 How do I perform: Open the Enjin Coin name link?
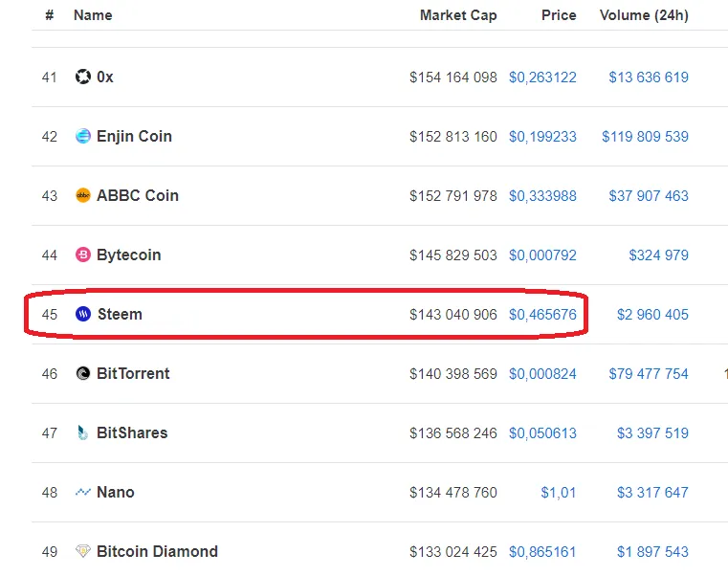tap(134, 136)
